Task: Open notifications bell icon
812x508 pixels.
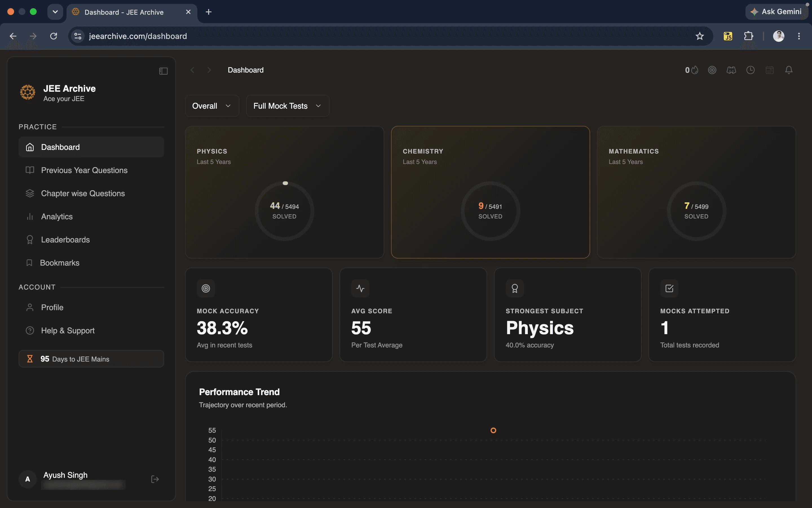Action: pyautogui.click(x=789, y=70)
